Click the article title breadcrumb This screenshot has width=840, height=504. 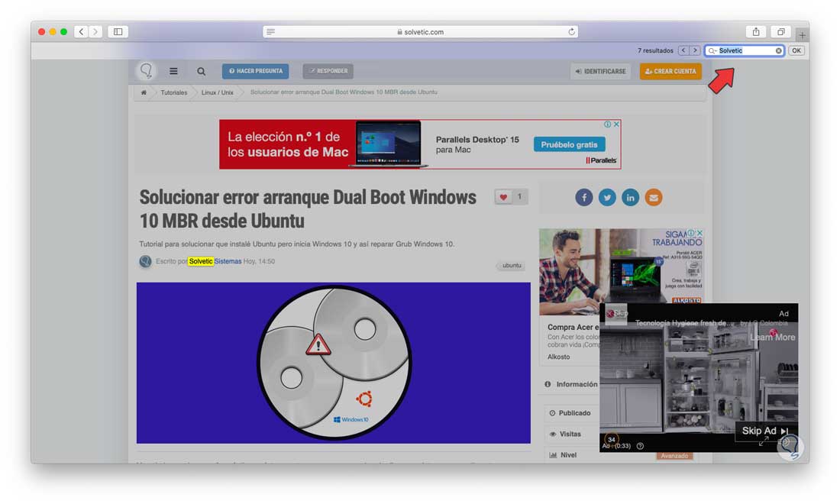click(344, 92)
